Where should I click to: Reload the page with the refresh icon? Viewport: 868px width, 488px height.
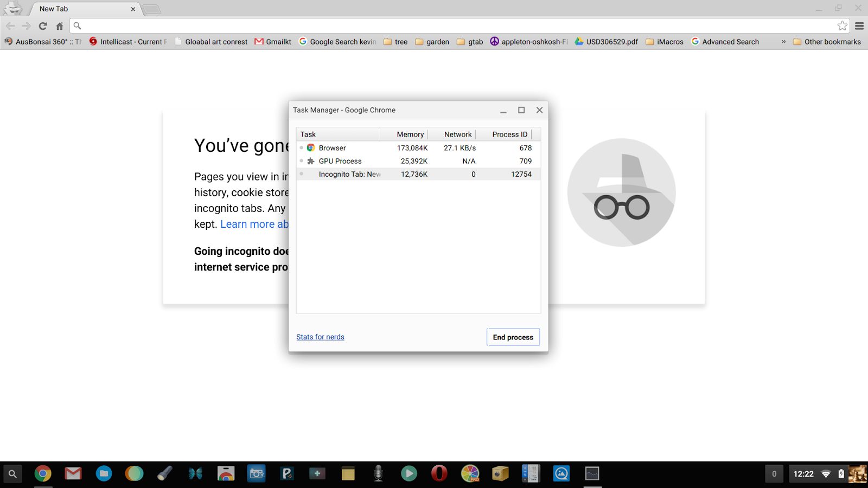[43, 26]
